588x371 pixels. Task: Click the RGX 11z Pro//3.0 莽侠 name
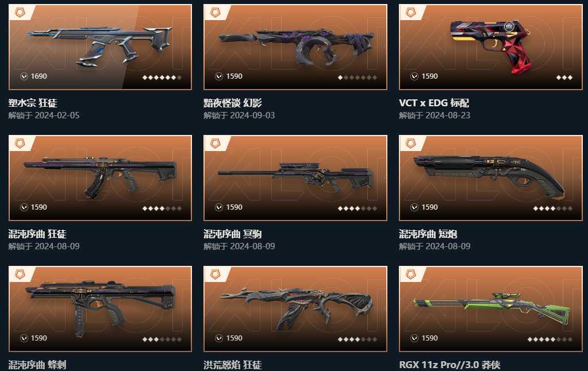pos(449,365)
